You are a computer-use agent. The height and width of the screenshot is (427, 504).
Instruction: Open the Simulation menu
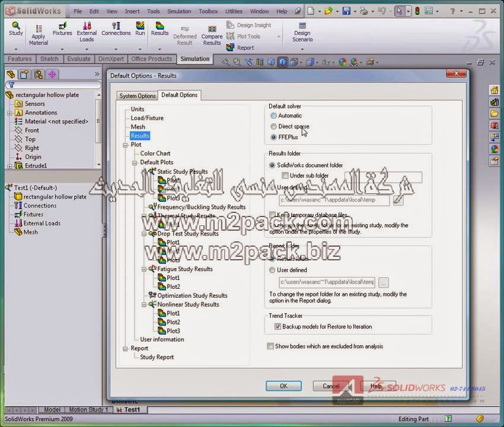179,11
